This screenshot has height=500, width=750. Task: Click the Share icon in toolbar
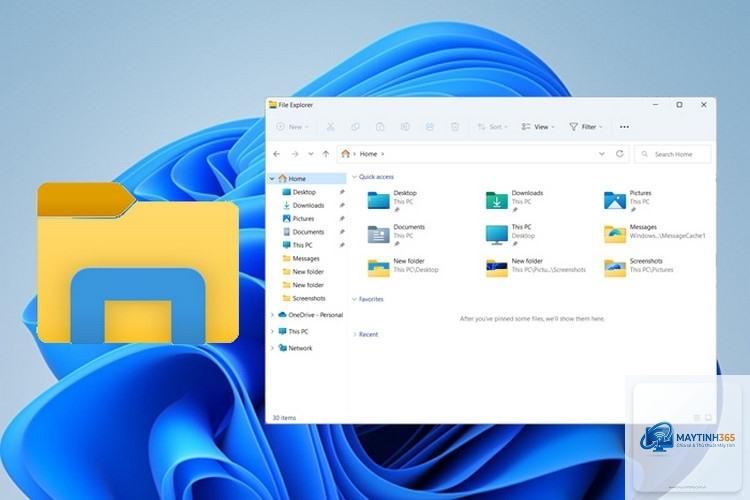430,127
